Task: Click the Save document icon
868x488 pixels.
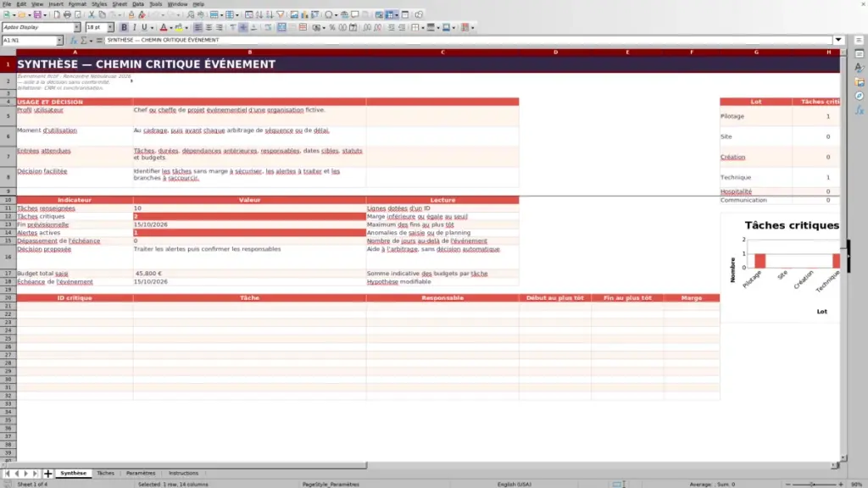Action: point(37,15)
